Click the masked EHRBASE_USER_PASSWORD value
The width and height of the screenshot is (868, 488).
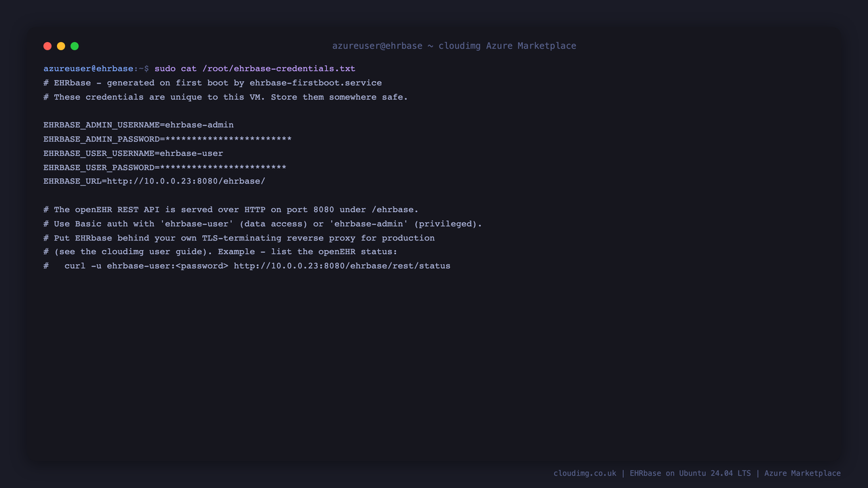(223, 167)
